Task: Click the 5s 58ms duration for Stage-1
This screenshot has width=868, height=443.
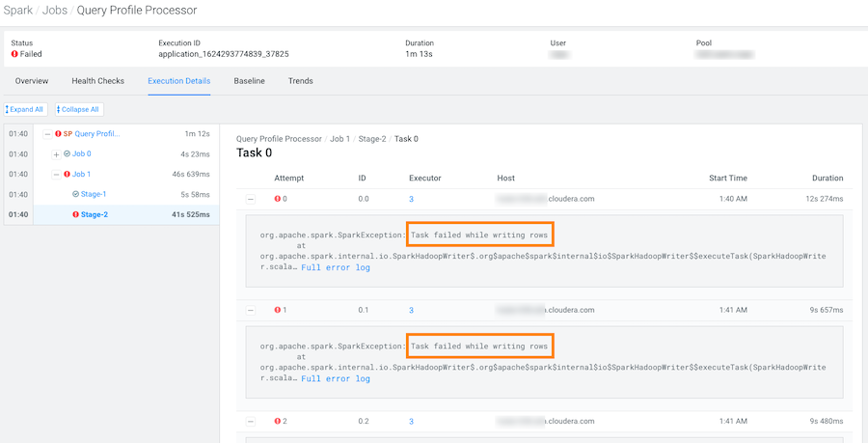Action: coord(196,194)
